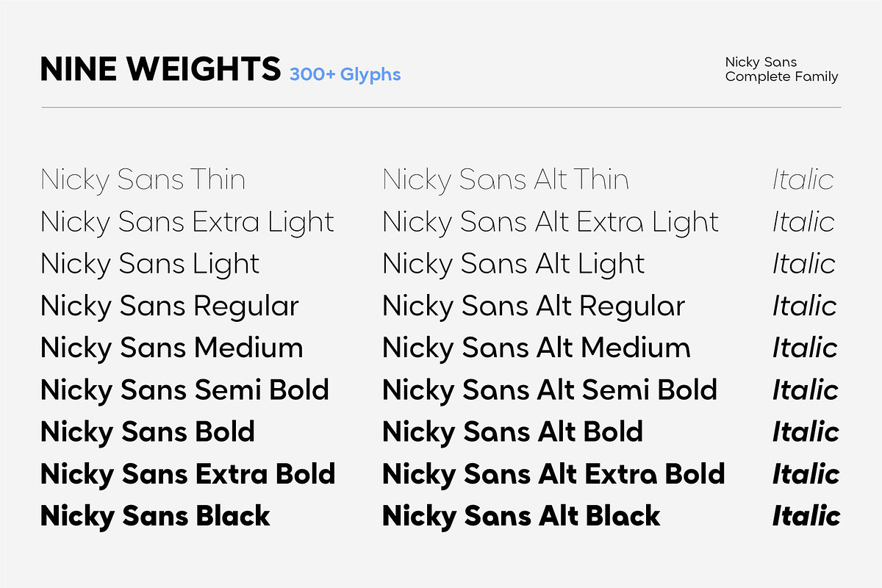Screen dimensions: 882x588
Task: Click the Nicky Sans Bold sample
Action: [148, 431]
